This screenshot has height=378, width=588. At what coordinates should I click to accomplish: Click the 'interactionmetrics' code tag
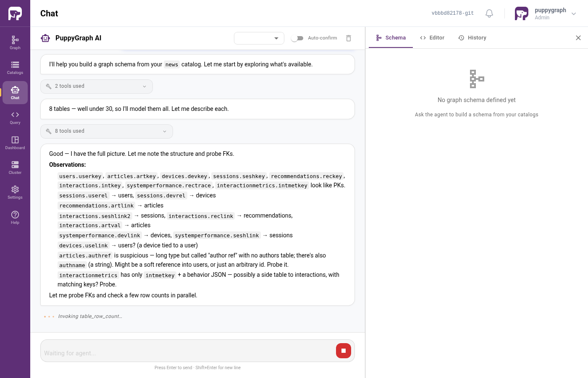tap(88, 276)
